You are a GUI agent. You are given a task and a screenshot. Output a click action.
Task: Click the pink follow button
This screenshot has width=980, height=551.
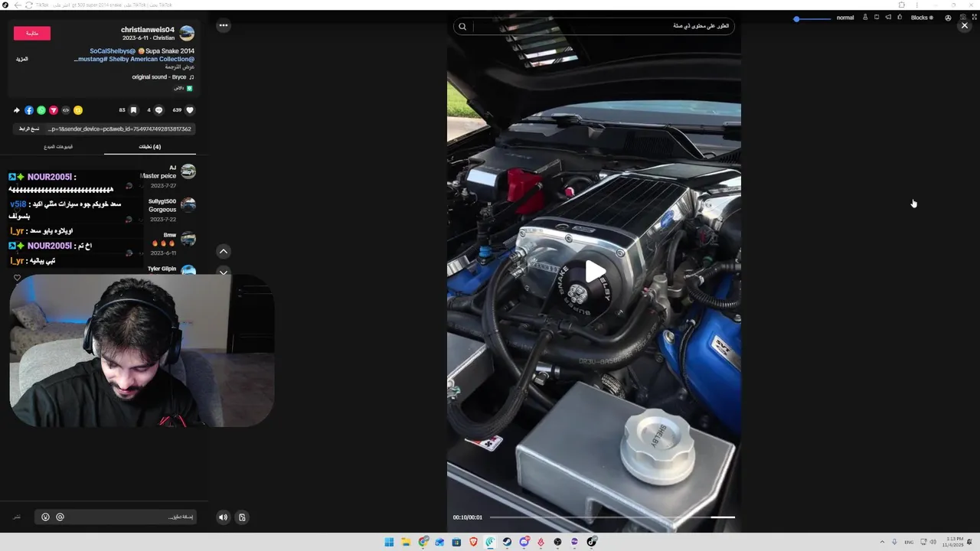[x=32, y=33]
